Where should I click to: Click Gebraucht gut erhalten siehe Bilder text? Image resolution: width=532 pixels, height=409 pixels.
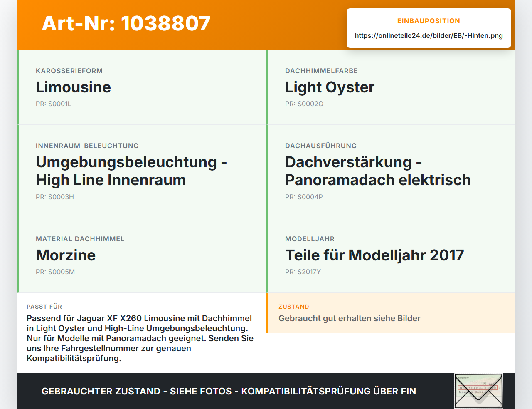350,318
